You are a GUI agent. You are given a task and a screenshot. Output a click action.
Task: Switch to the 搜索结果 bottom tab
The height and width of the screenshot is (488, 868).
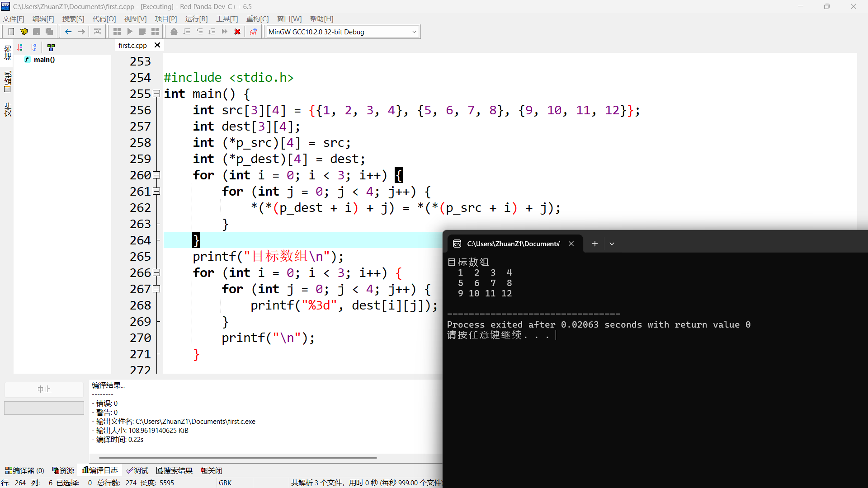click(175, 470)
